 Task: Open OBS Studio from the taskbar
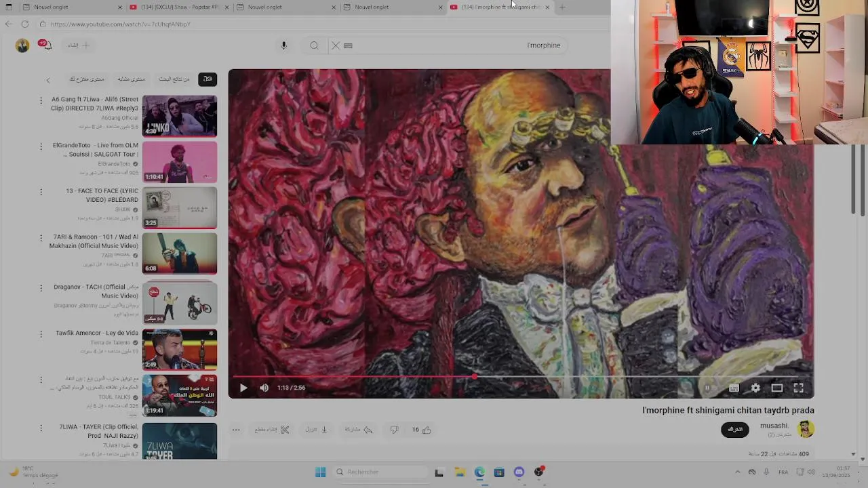539,472
